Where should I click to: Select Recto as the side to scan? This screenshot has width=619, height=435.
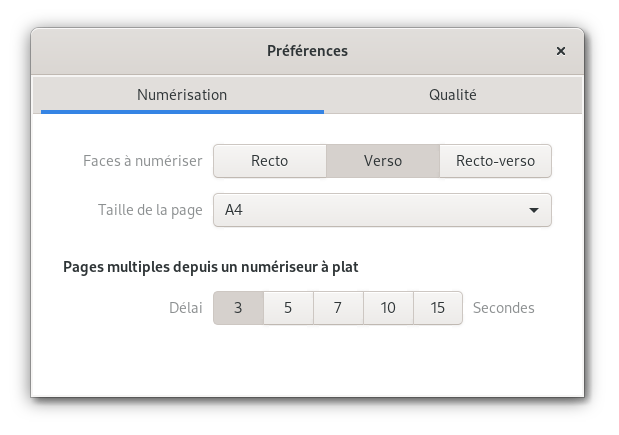click(269, 161)
